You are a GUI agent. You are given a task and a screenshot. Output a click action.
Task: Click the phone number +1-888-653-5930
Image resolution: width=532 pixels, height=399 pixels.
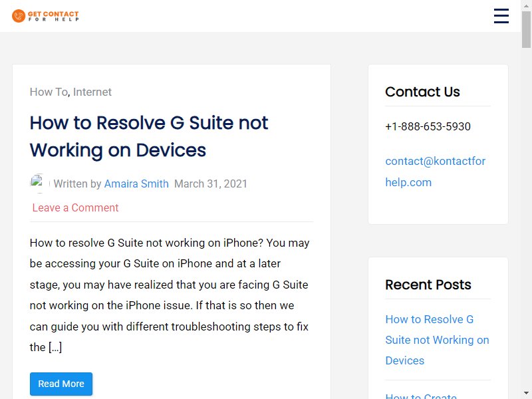coord(428,126)
